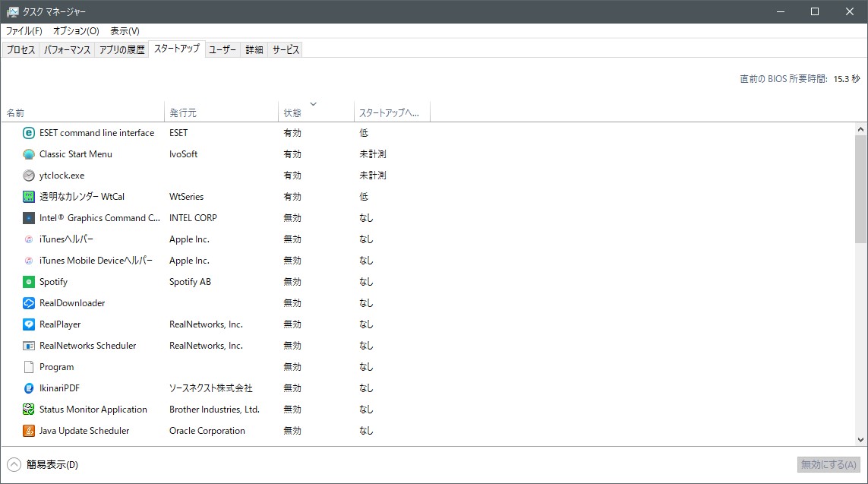The width and height of the screenshot is (868, 484).
Task: Select the blank Program file icon
Action: pyautogui.click(x=29, y=366)
